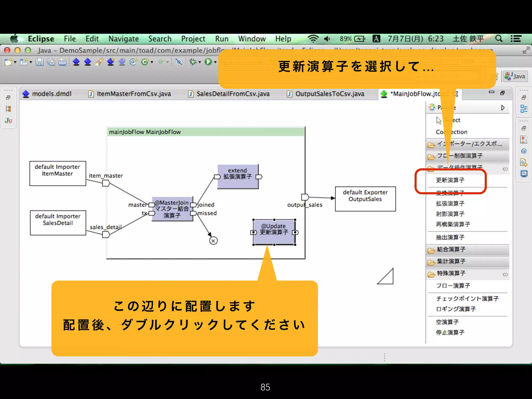Click the green Run button icon
Viewport: 532px width, 399px height.
(208, 62)
